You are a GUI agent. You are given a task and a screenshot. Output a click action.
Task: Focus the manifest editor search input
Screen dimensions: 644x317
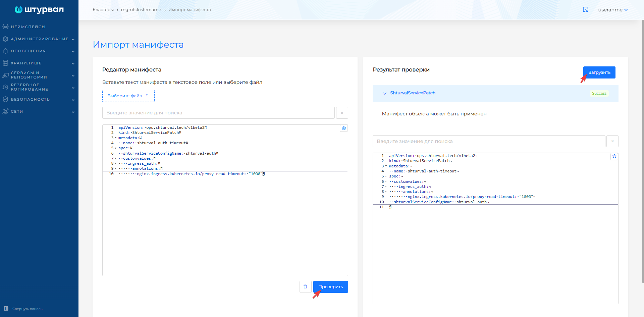218,113
